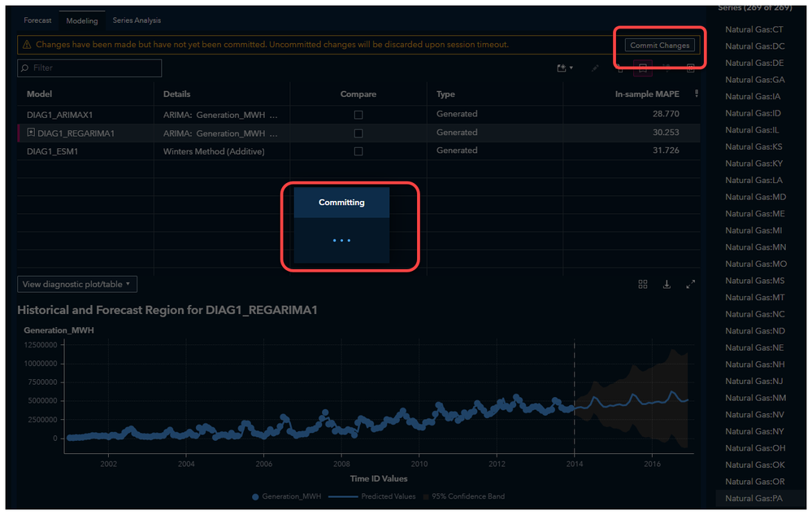Select the DIAG1_ESM1 model row

[x=358, y=151]
